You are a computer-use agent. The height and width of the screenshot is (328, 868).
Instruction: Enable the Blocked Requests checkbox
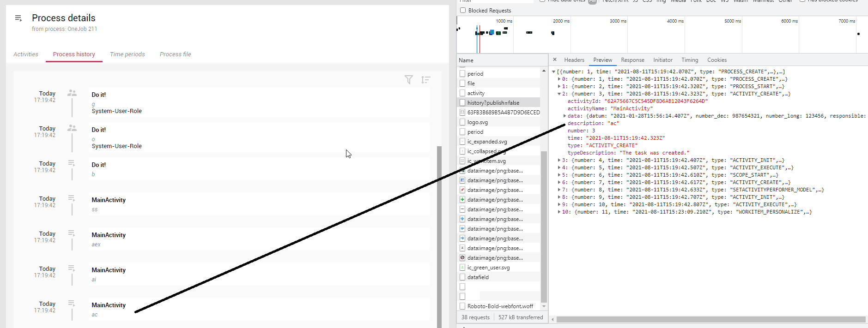[x=463, y=11]
